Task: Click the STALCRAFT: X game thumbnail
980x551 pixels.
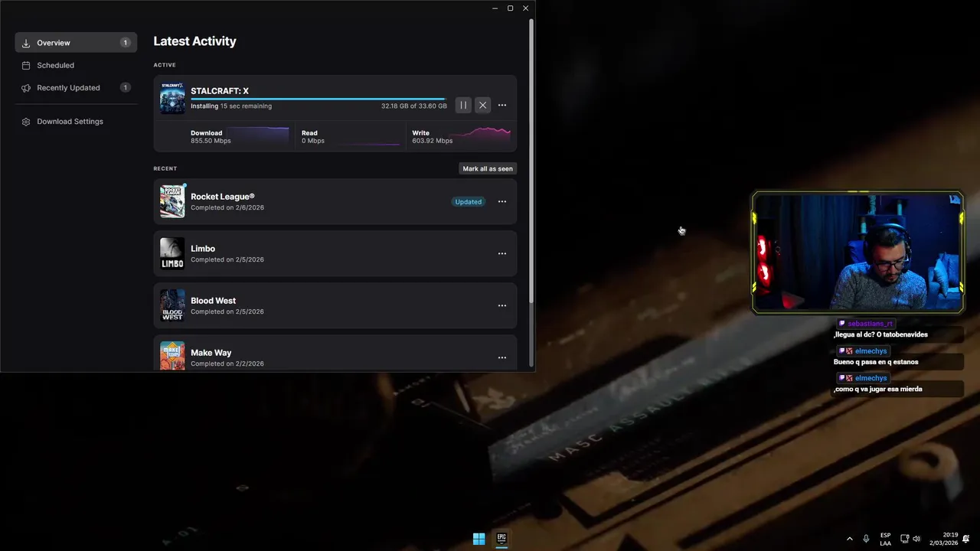Action: (x=172, y=98)
